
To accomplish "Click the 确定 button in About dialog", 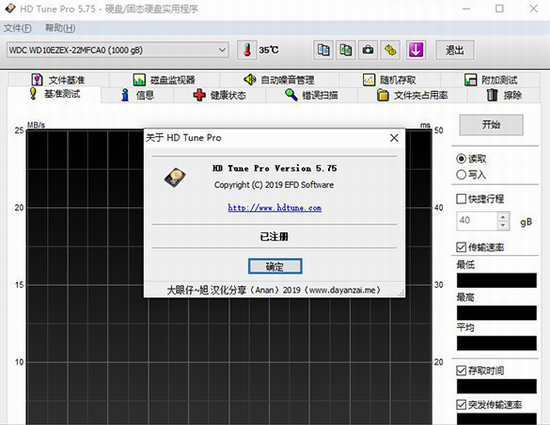I will (x=275, y=267).
